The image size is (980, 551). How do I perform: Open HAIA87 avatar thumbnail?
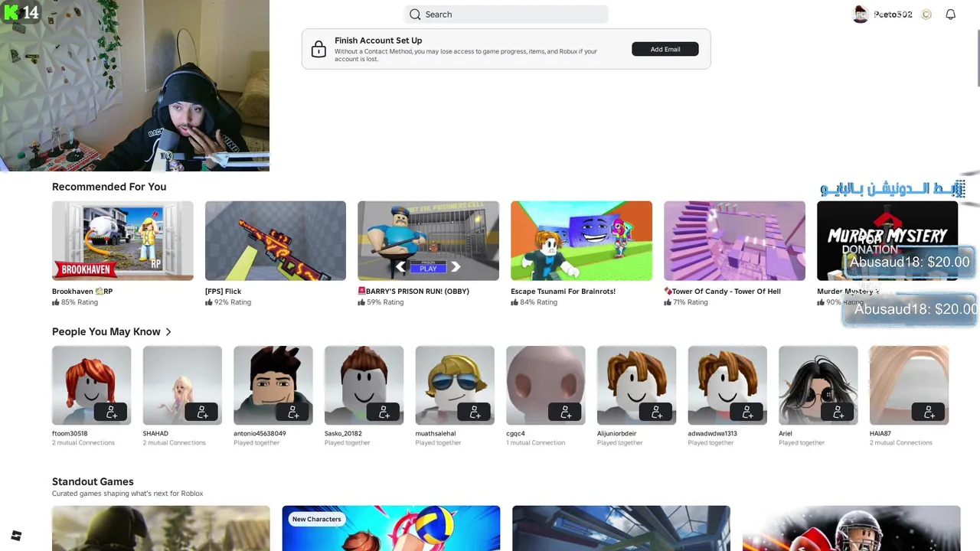click(909, 385)
